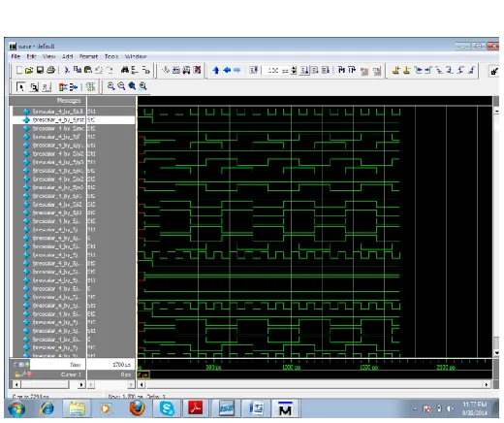The height and width of the screenshot is (423, 504).
Task: Open the Window menu
Action: (136, 56)
